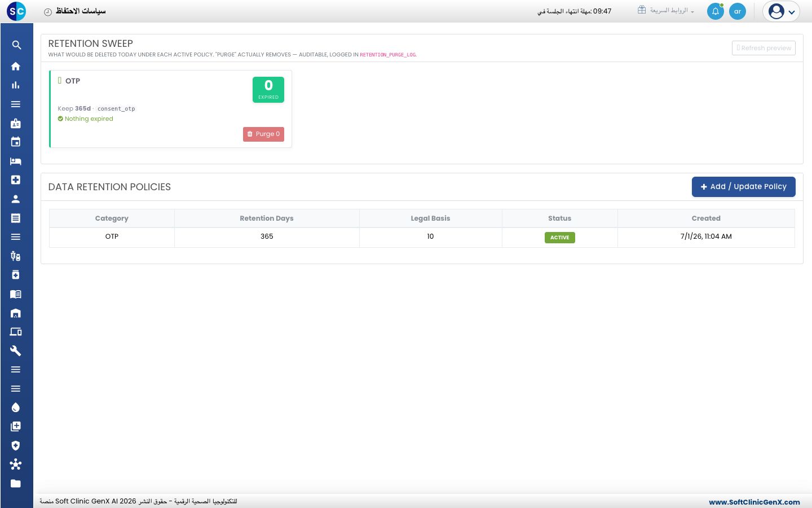Image resolution: width=812 pixels, height=508 pixels.
Task: Open the devices laptop-phone icon
Action: [16, 332]
